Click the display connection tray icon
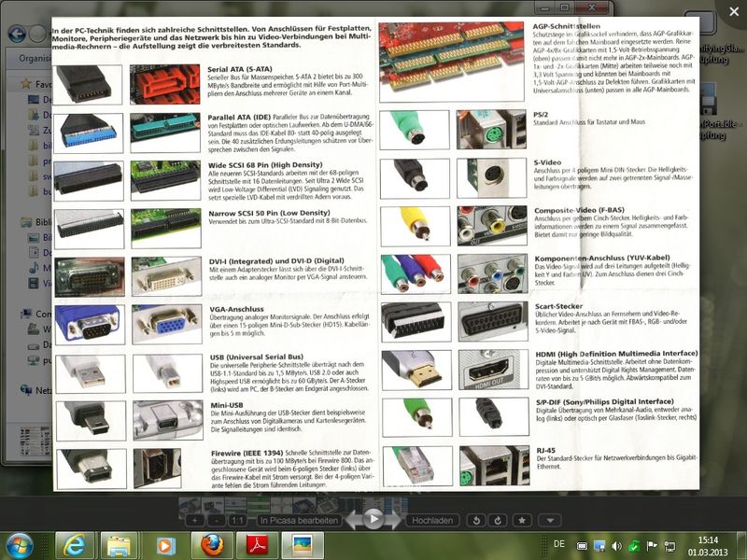The width and height of the screenshot is (747, 560). point(599,546)
